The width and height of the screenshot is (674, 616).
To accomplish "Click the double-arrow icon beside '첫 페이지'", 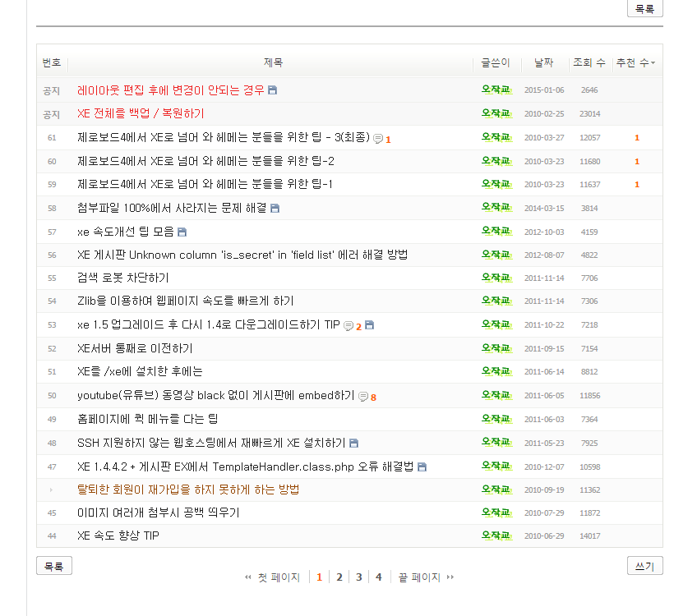I will pyautogui.click(x=248, y=577).
